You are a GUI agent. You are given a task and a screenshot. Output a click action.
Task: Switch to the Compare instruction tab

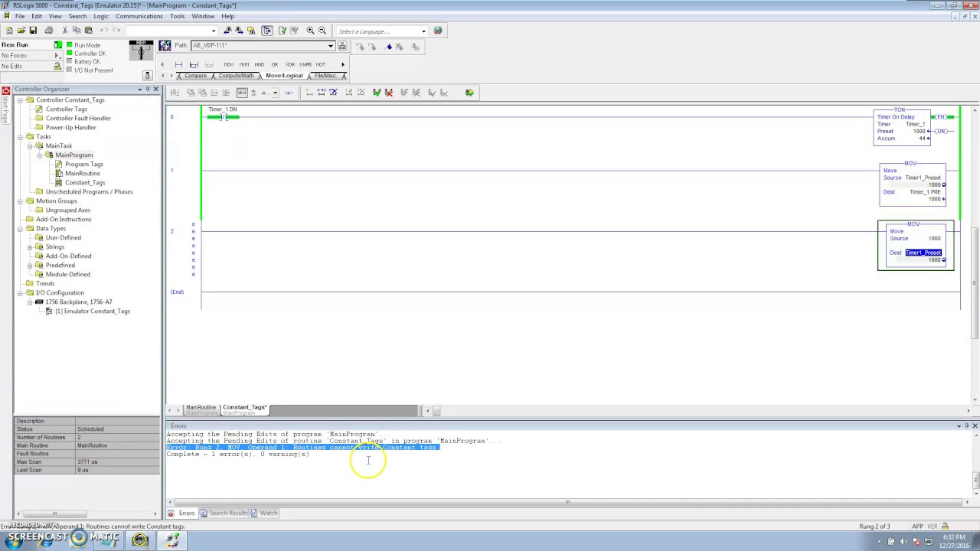pyautogui.click(x=195, y=76)
